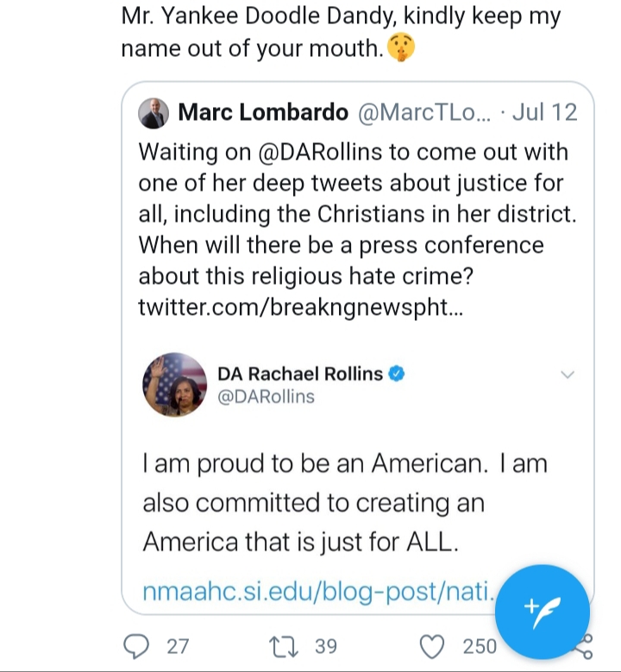Image resolution: width=621 pixels, height=672 pixels.
Task: Select the @MarcTLo... handle
Action: point(423,112)
